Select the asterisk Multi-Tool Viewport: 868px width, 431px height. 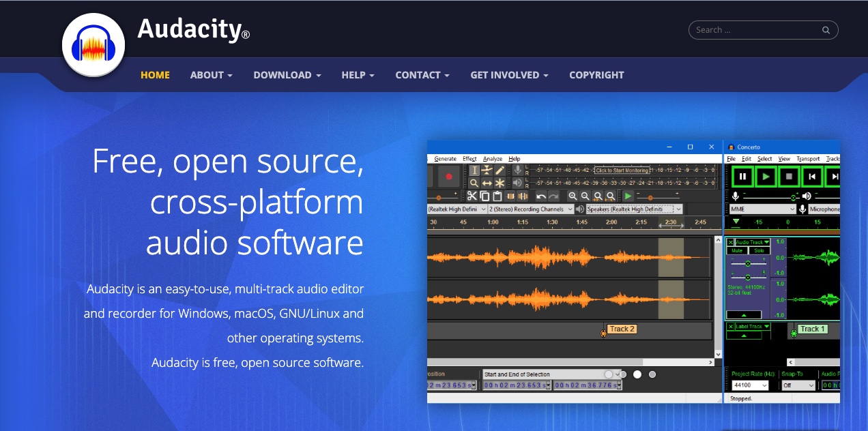click(x=500, y=183)
